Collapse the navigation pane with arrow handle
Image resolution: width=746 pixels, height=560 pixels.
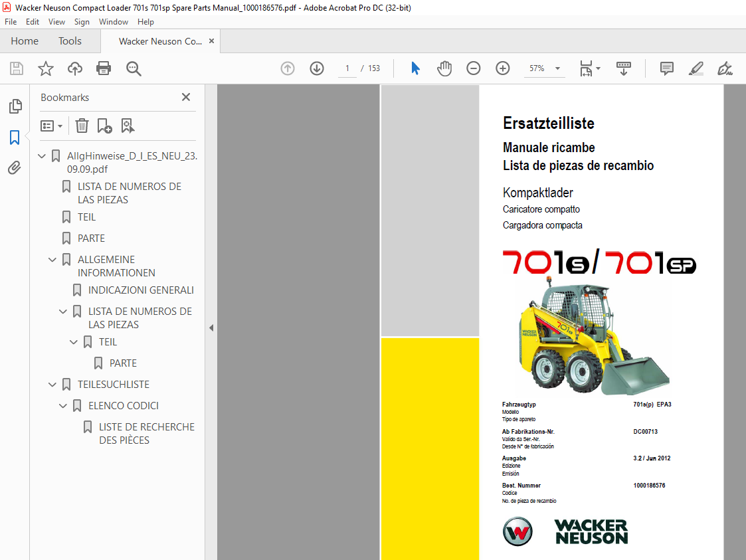click(x=211, y=327)
